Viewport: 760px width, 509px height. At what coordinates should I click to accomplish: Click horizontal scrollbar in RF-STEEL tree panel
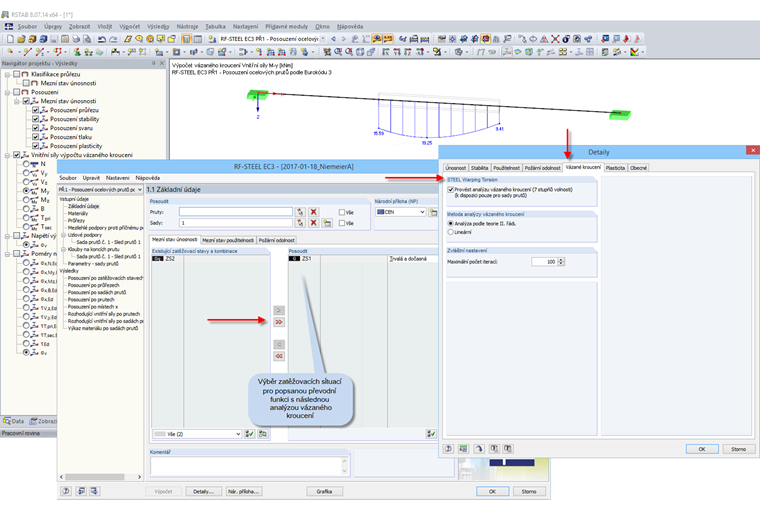pos(100,477)
